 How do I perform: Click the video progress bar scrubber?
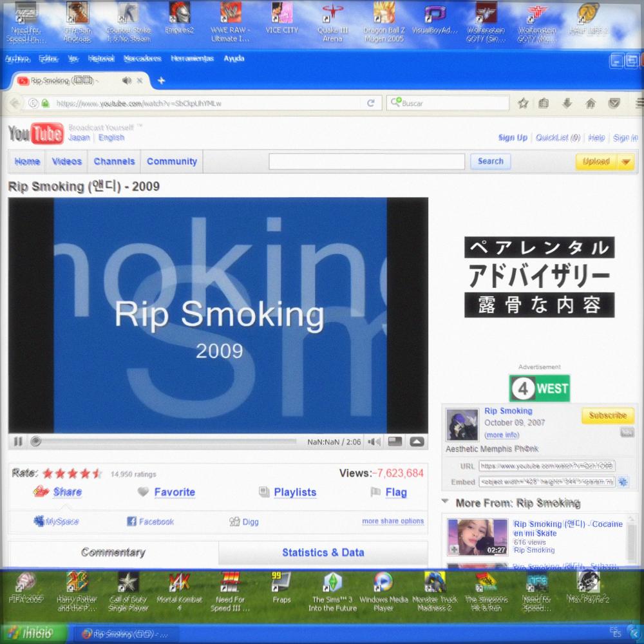point(35,442)
